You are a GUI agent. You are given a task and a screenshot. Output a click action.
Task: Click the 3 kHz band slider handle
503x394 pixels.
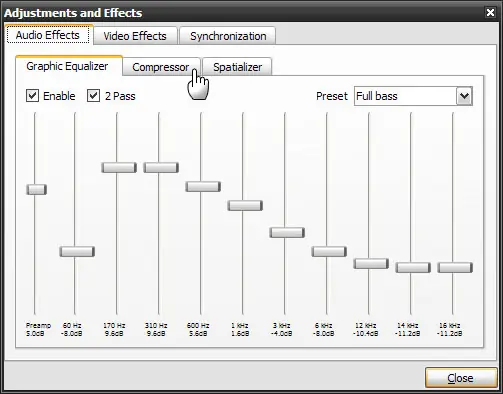coord(287,232)
